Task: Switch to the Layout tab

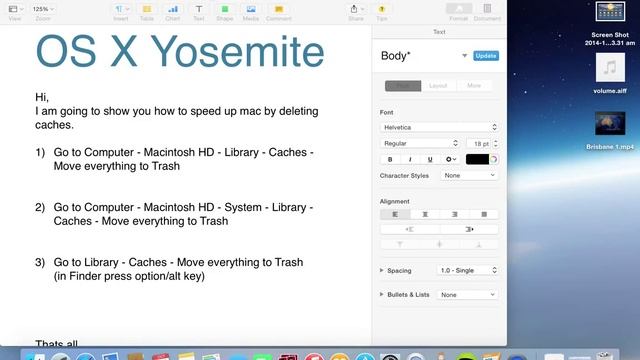Action: pyautogui.click(x=438, y=86)
